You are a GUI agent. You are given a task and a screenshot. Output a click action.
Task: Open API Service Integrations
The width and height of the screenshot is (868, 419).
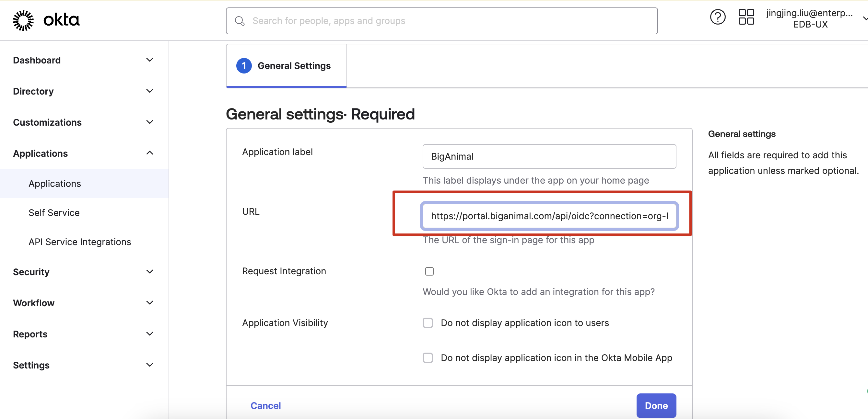coord(79,242)
